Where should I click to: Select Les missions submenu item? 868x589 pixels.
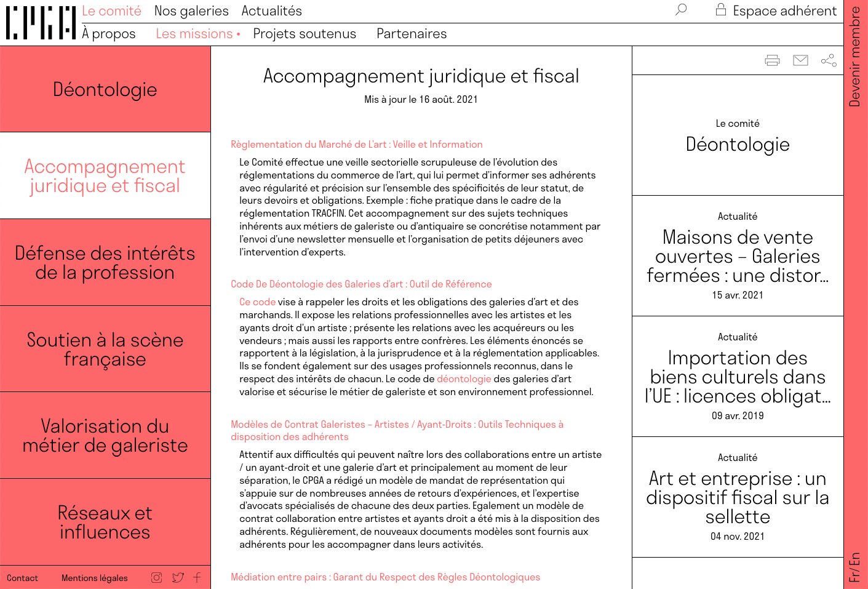194,34
